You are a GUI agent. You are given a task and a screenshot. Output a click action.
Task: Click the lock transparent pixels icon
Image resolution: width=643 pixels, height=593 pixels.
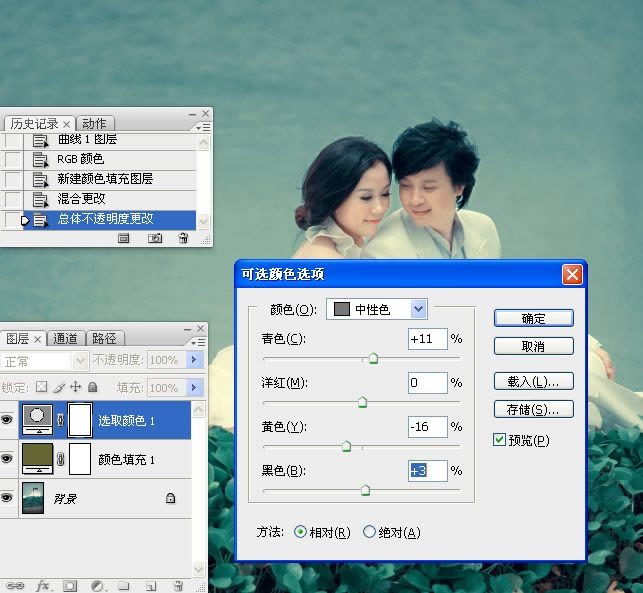click(41, 387)
